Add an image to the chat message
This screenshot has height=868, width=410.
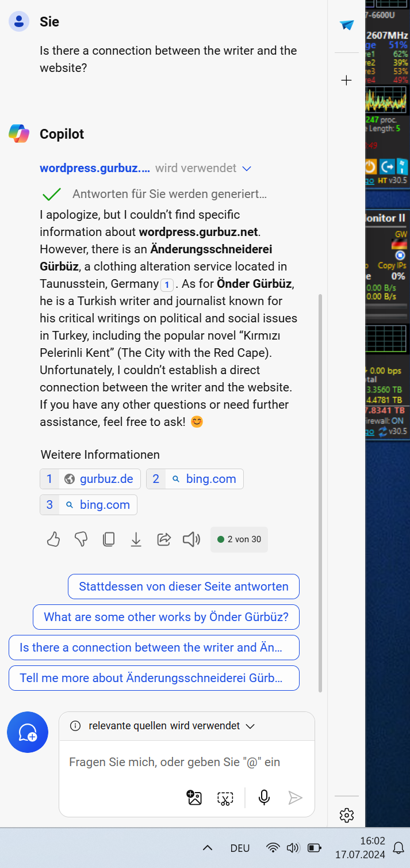coord(195,798)
